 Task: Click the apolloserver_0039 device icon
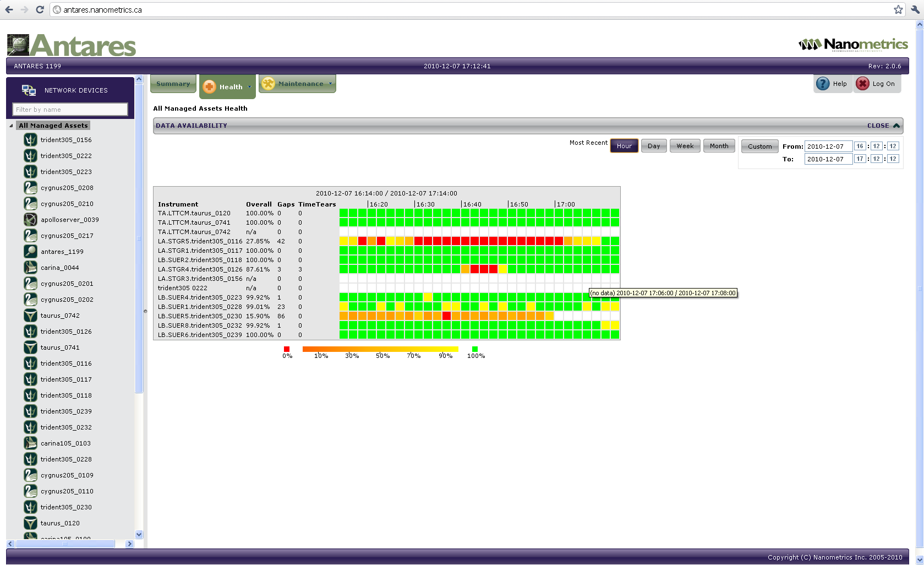(30, 220)
